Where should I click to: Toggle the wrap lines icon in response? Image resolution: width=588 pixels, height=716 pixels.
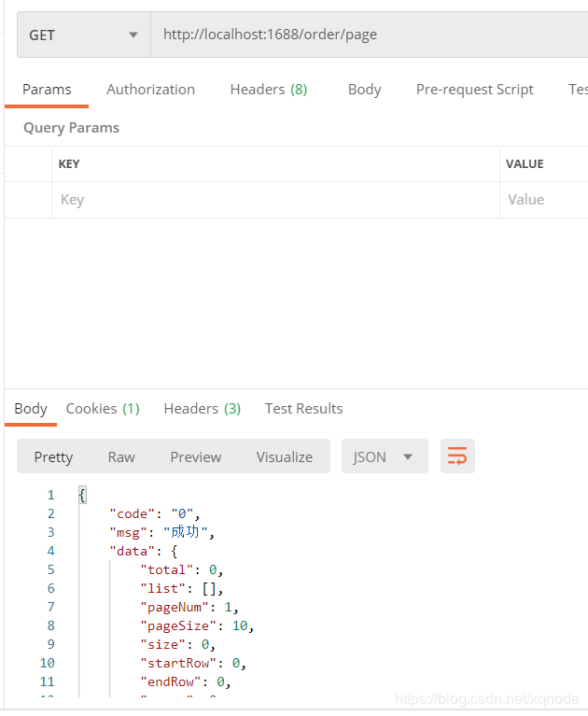click(457, 456)
